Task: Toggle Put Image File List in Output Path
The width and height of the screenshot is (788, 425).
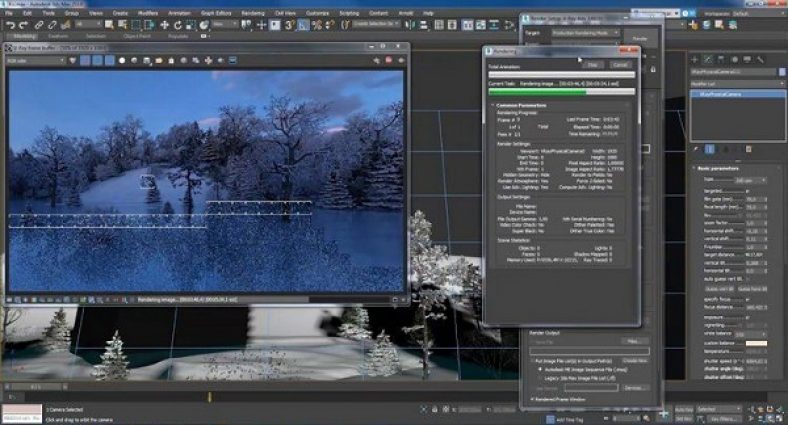Action: [x=532, y=358]
